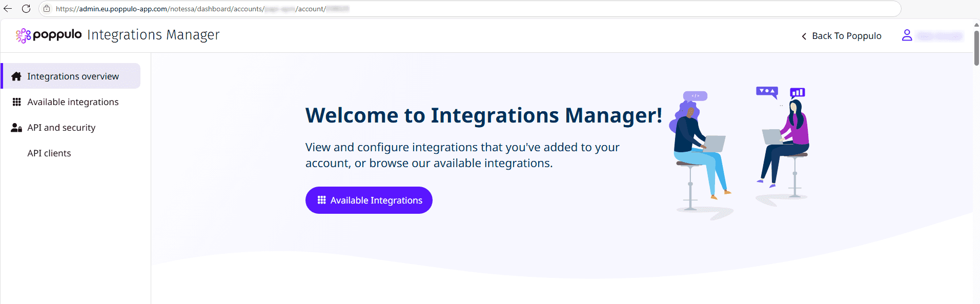Open the user profile icon

(907, 35)
